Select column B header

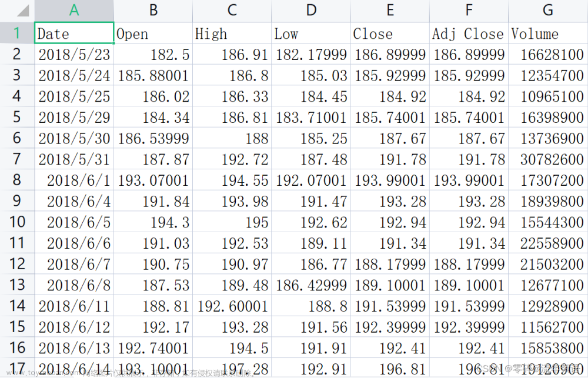coord(153,11)
